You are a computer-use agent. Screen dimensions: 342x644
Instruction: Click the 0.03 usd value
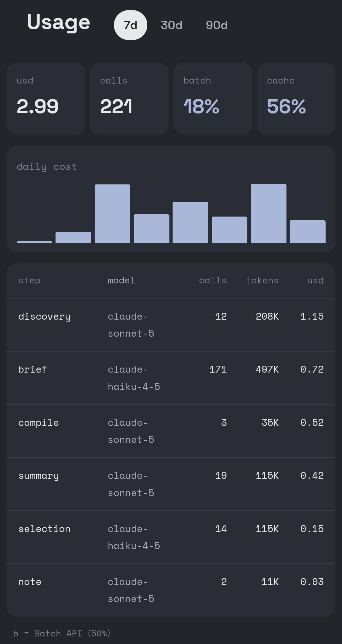[x=312, y=582]
